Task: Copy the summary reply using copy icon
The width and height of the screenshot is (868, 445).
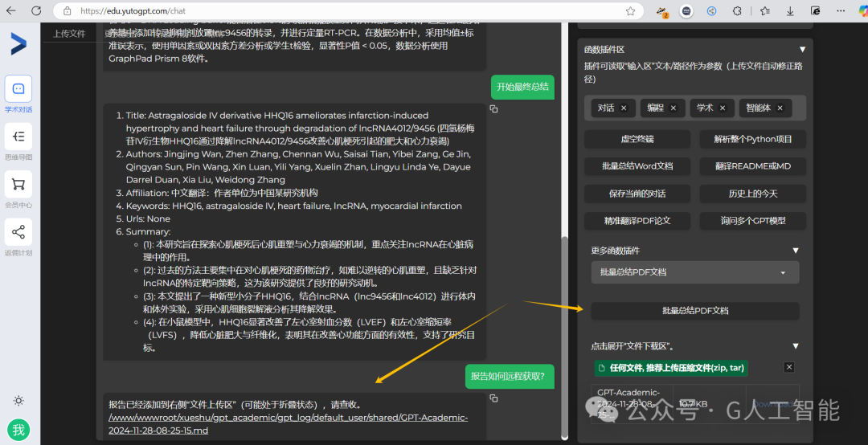Action: [x=493, y=109]
